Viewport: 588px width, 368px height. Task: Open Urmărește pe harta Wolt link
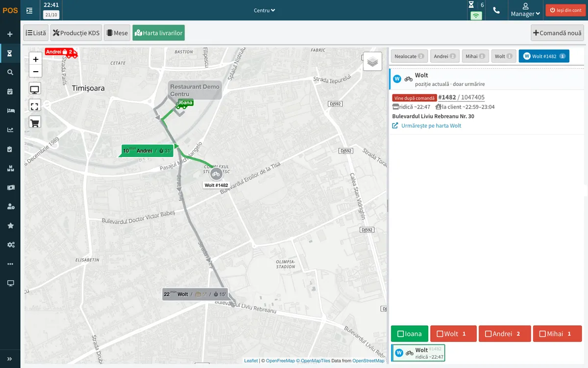tap(427, 126)
